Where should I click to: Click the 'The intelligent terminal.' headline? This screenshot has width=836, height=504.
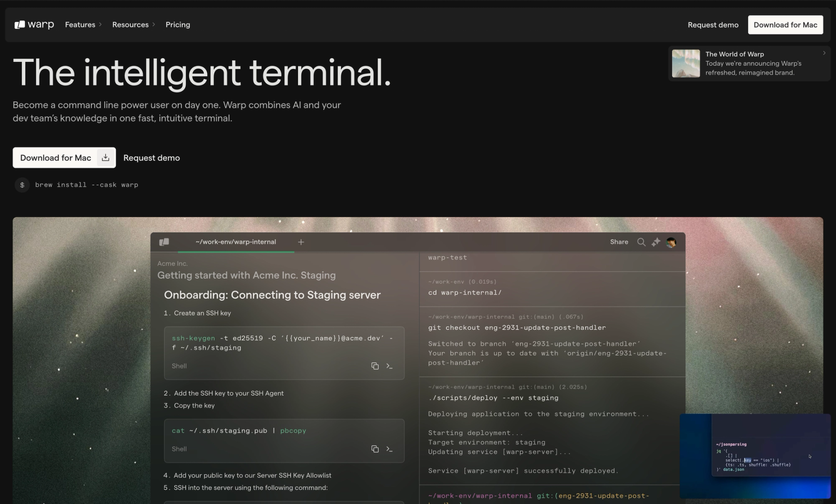coord(202,73)
